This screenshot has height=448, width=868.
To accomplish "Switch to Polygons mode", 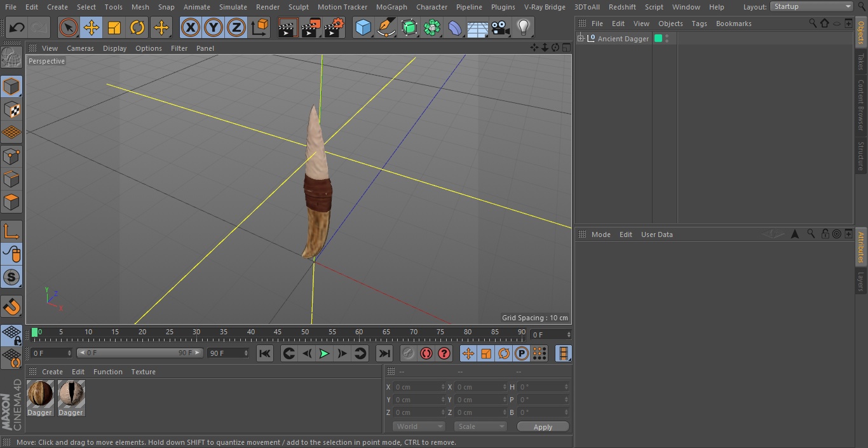I will tap(11, 202).
